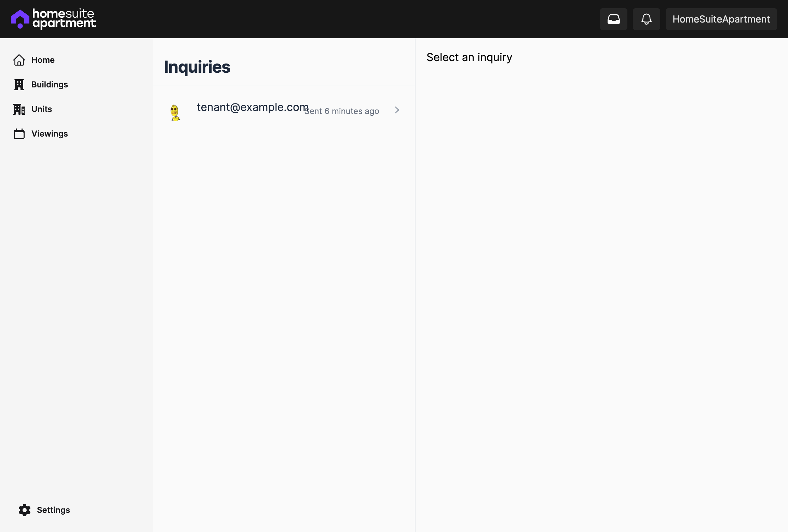Select the Home menu item
The image size is (788, 532).
tap(43, 60)
